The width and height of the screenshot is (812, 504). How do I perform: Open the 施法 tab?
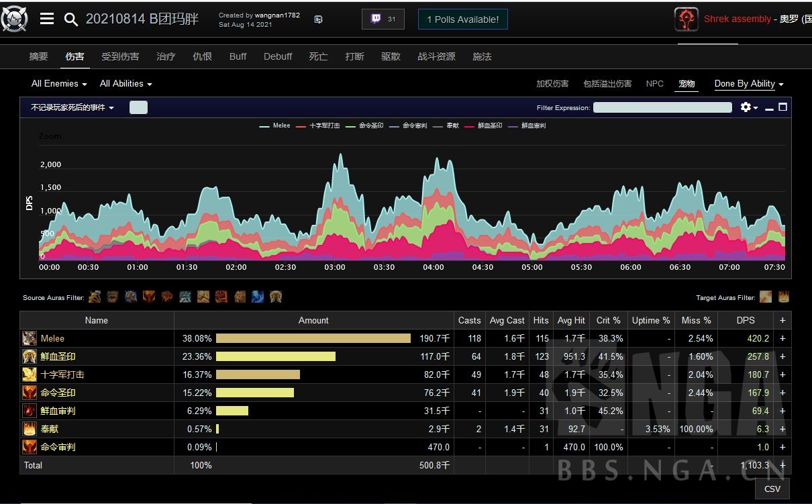[482, 56]
